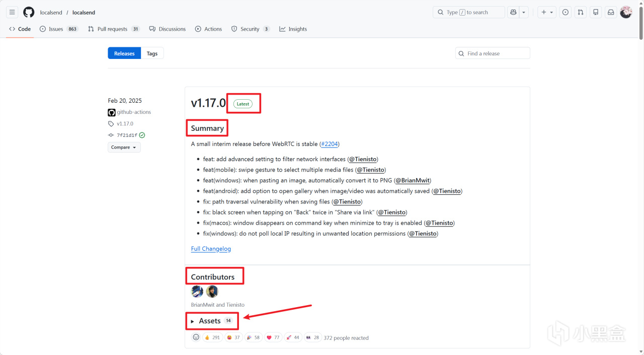The width and height of the screenshot is (644, 355).
Task: Click the "372 people reacted" text
Action: pos(346,338)
